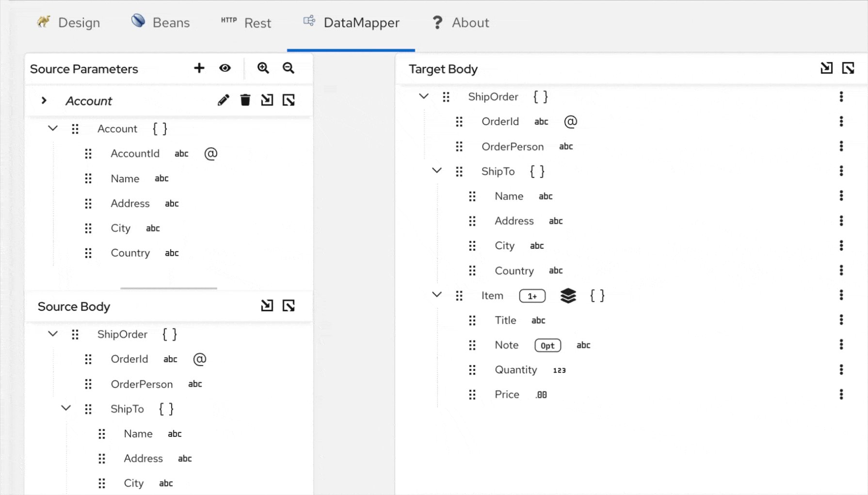Open actions menu for Note

[841, 345]
